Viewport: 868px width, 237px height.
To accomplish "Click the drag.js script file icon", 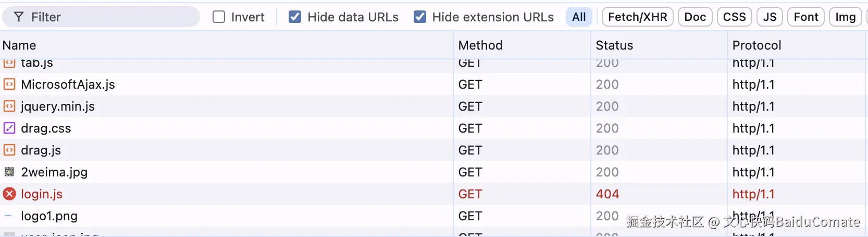I will 9,150.
